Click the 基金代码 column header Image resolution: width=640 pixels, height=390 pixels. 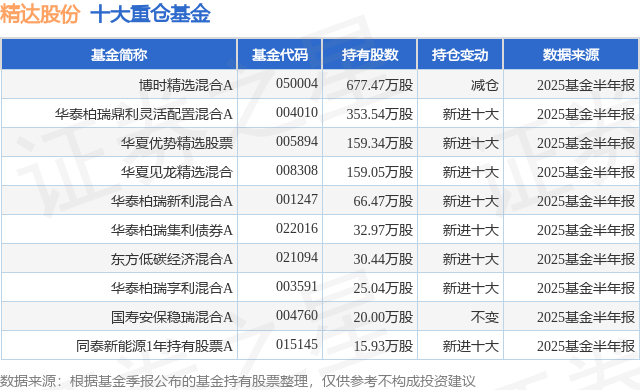(x=280, y=55)
